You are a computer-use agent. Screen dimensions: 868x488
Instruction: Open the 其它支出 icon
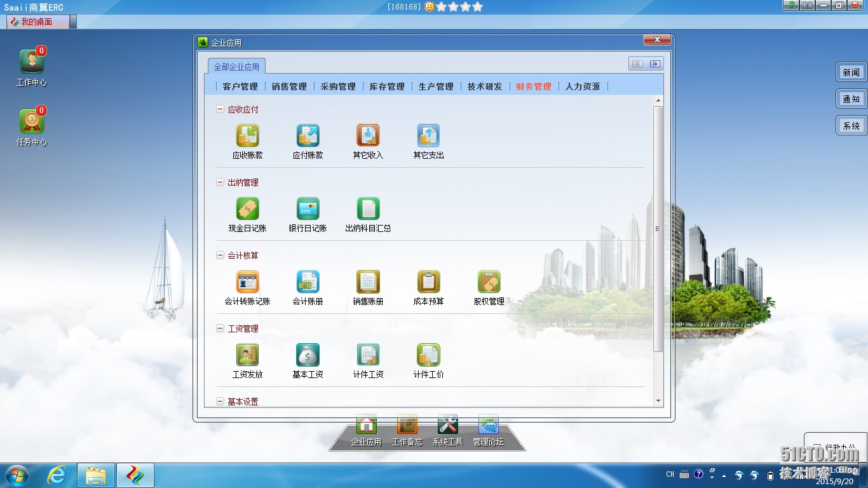pos(428,136)
